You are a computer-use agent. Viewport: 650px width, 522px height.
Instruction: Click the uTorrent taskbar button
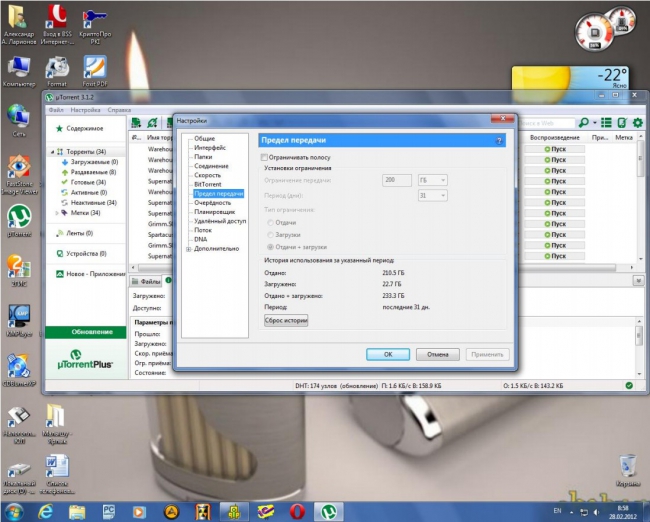[329, 512]
